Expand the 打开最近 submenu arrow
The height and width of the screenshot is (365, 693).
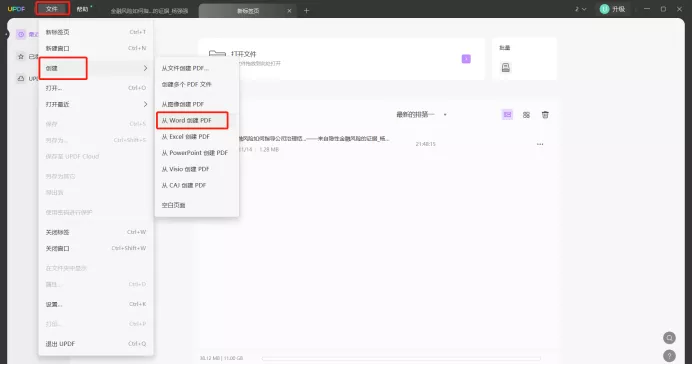click(x=145, y=104)
